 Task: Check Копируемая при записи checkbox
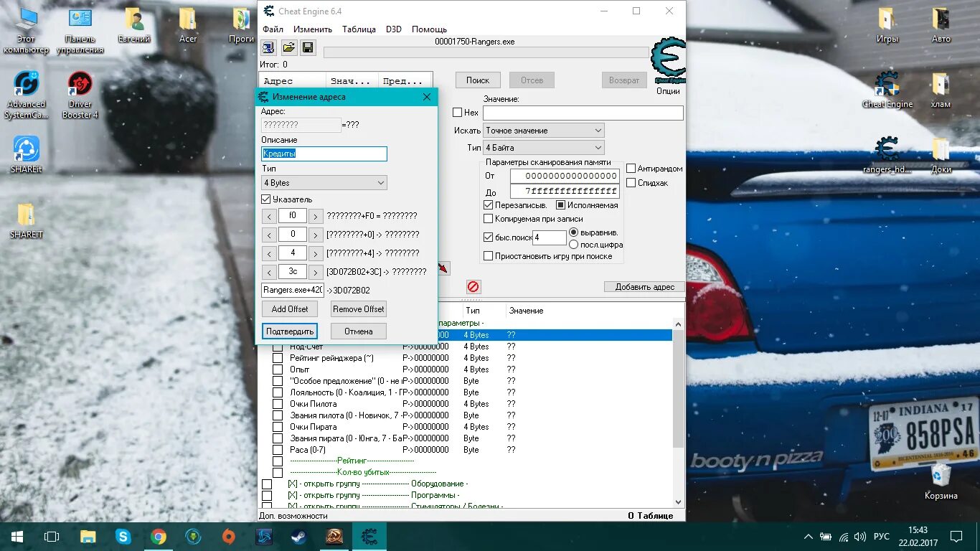click(489, 219)
